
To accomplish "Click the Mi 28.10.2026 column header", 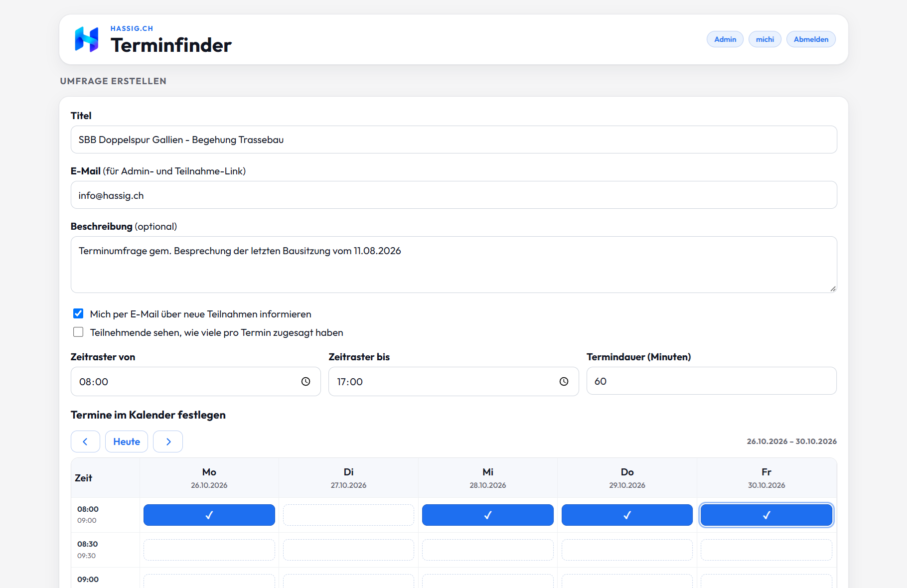I will point(488,478).
